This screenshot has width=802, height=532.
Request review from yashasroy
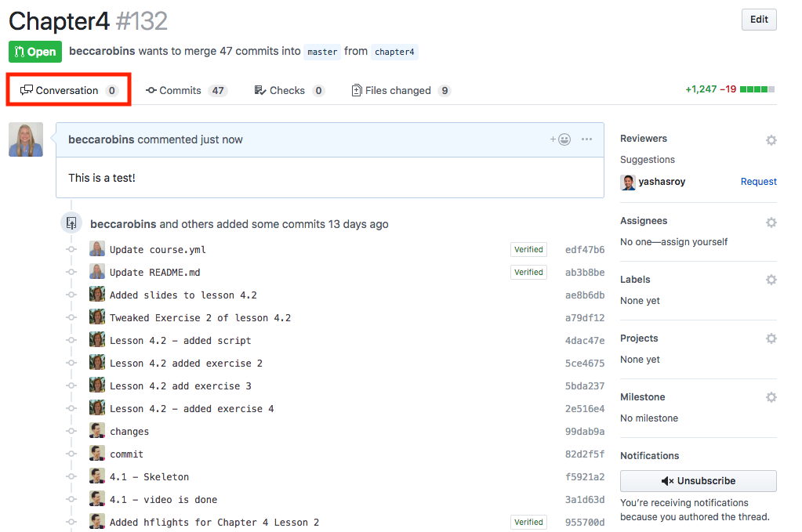[759, 182]
